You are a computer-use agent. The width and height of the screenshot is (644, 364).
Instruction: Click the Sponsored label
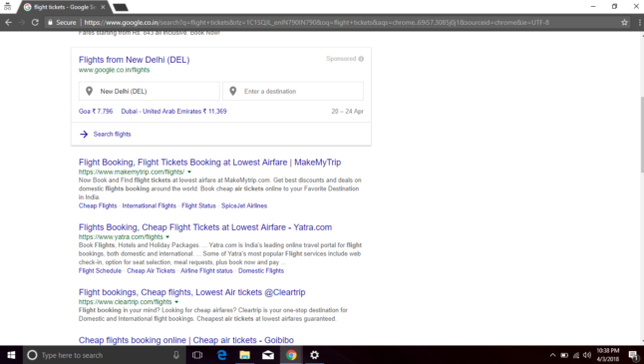tap(341, 59)
